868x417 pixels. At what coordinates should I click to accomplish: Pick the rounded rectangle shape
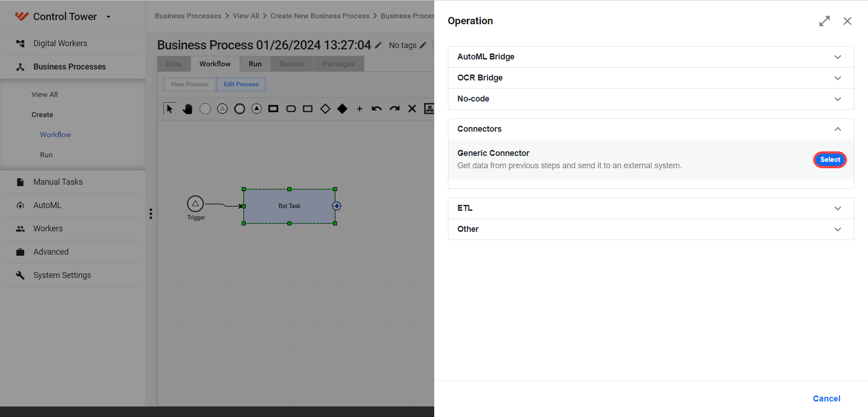291,109
